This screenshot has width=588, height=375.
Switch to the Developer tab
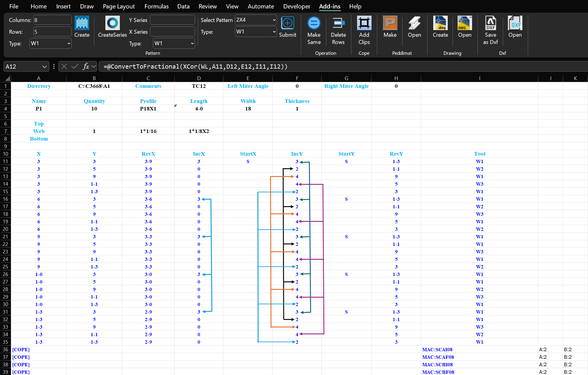[296, 6]
